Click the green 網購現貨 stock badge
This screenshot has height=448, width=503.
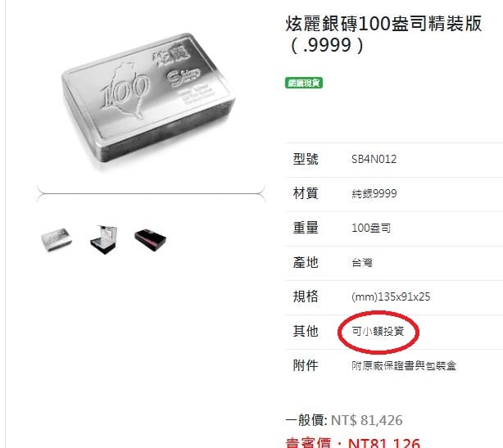(304, 83)
